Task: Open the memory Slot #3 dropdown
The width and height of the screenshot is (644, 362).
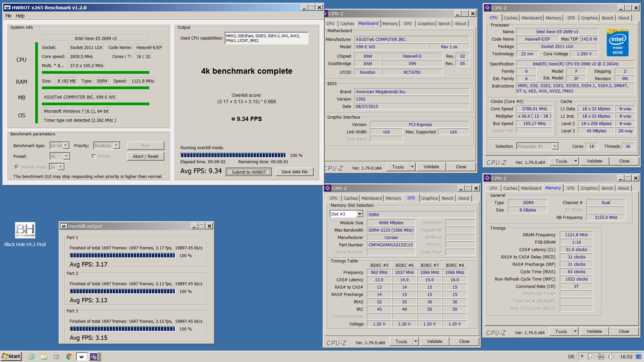Action: point(346,214)
